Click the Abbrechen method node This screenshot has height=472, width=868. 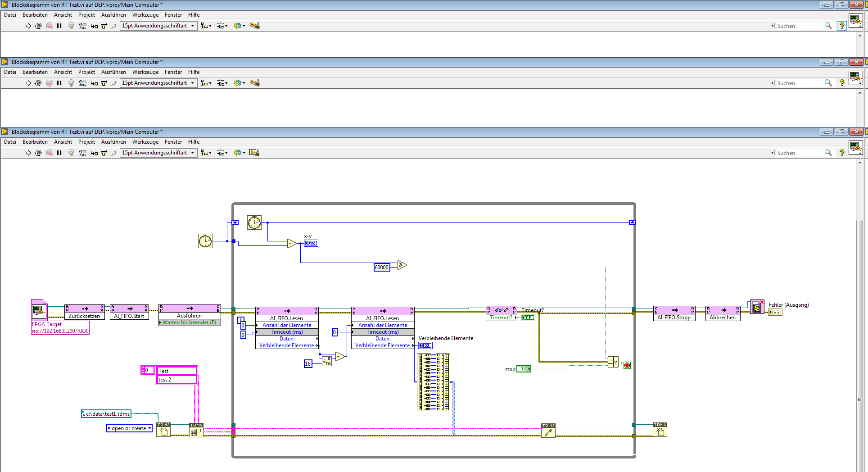pyautogui.click(x=723, y=313)
